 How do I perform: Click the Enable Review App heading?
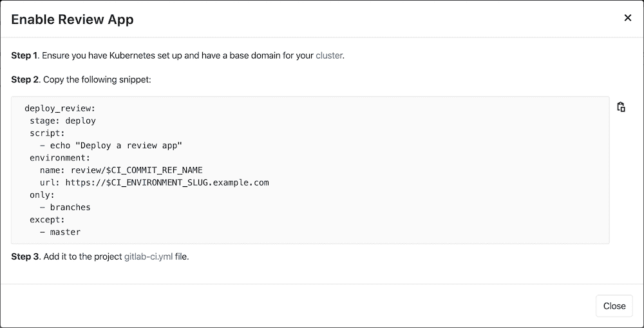[x=72, y=19]
